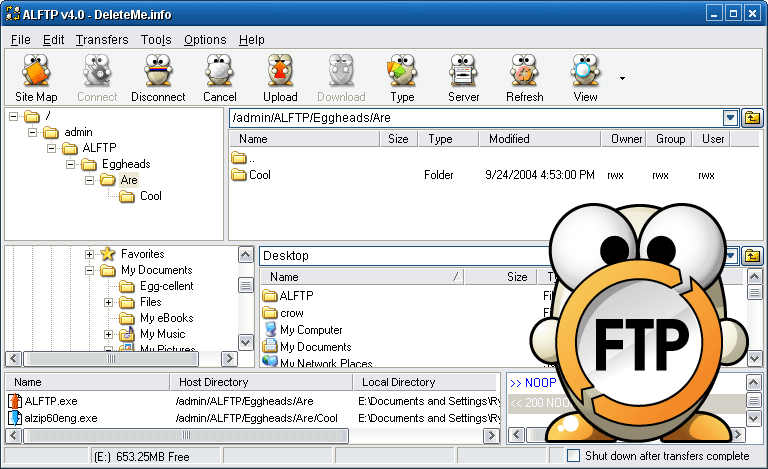The width and height of the screenshot is (768, 469).
Task: Expand the Files folder in local tree
Action: (x=109, y=302)
